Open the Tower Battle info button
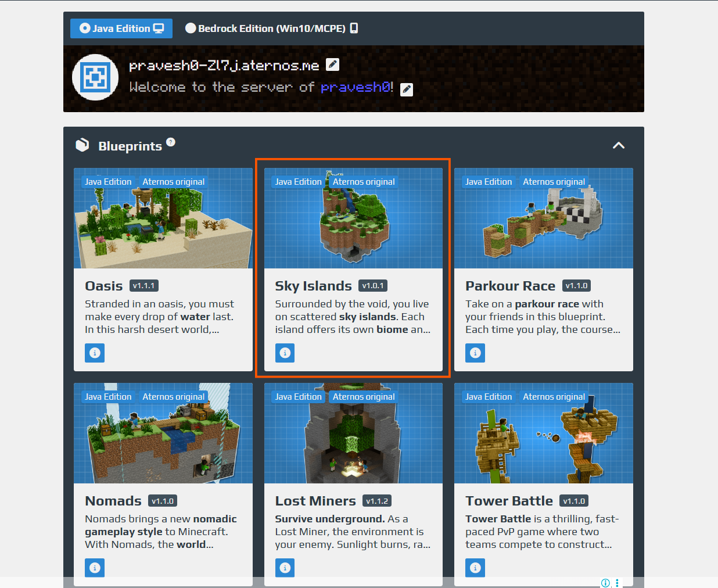718x588 pixels. (x=475, y=568)
